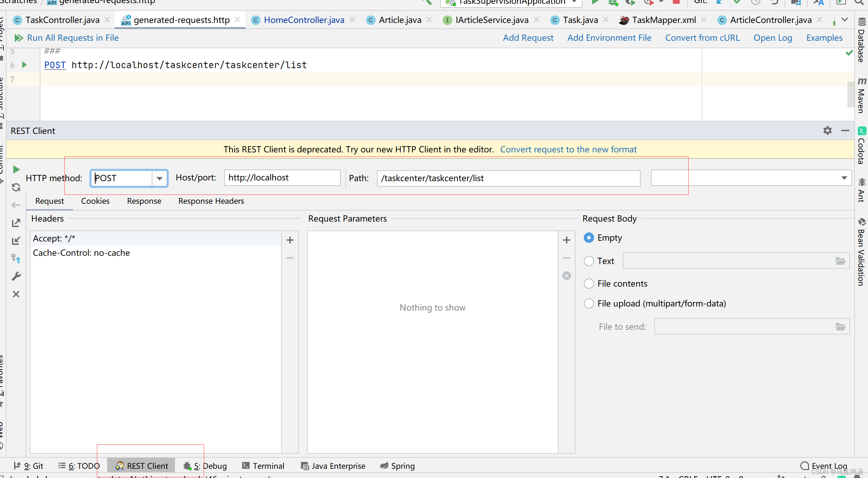Select File upload (multipart/form-data) option
The width and height of the screenshot is (868, 478).
pos(589,303)
